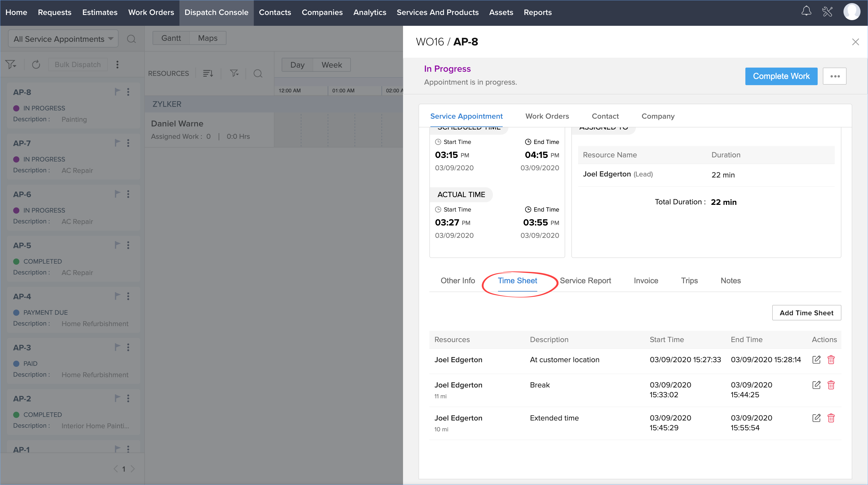The height and width of the screenshot is (485, 868).
Task: Toggle the timeline to Week view
Action: pos(332,65)
